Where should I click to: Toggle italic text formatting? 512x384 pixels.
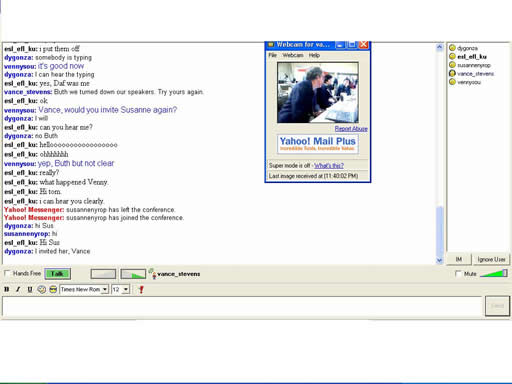click(x=18, y=289)
